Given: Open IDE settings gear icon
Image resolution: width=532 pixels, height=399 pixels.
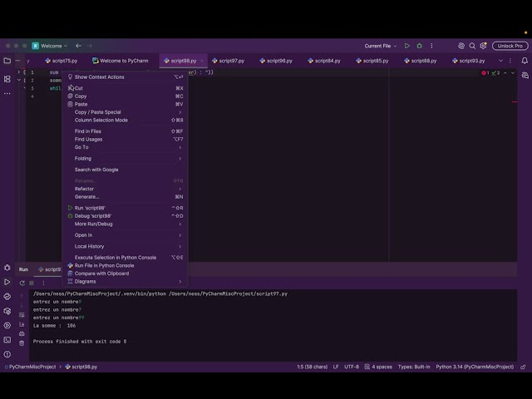Looking at the screenshot, I should click(x=483, y=46).
